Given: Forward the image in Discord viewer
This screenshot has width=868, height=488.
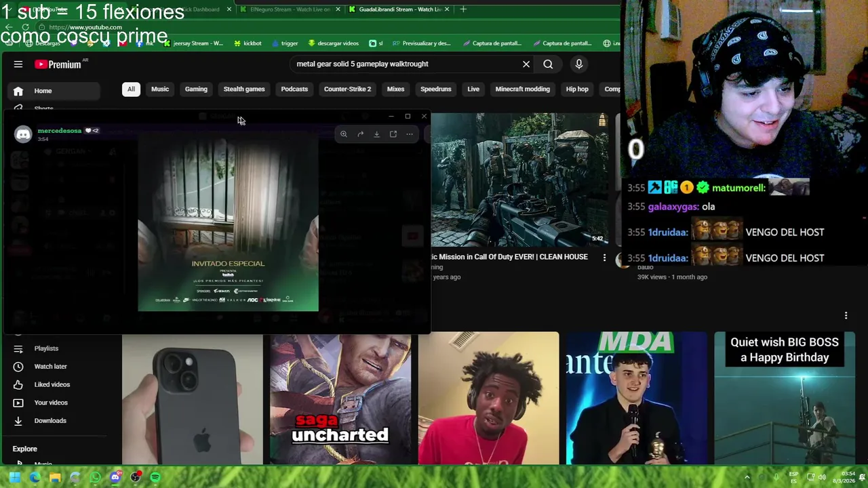Looking at the screenshot, I should (360, 134).
